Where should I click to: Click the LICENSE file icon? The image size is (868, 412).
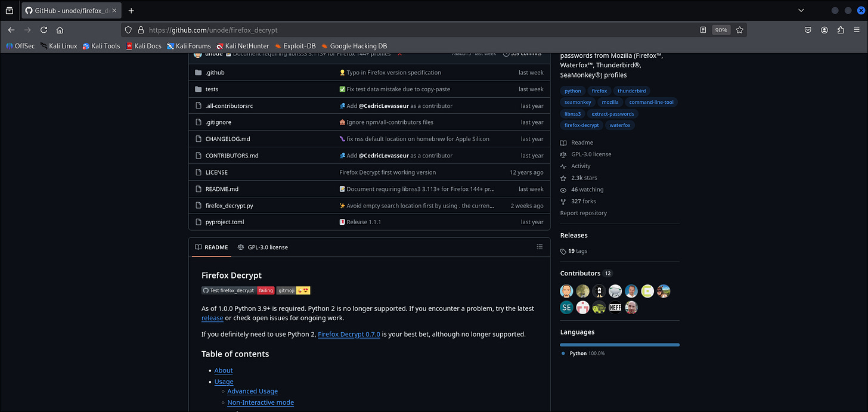(x=199, y=172)
